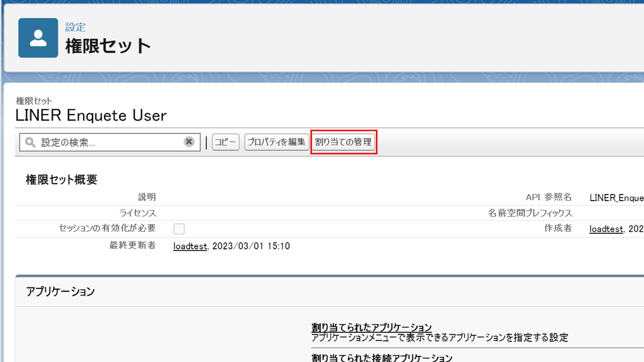
Task: Click the 作成者 label
Action: click(558, 228)
